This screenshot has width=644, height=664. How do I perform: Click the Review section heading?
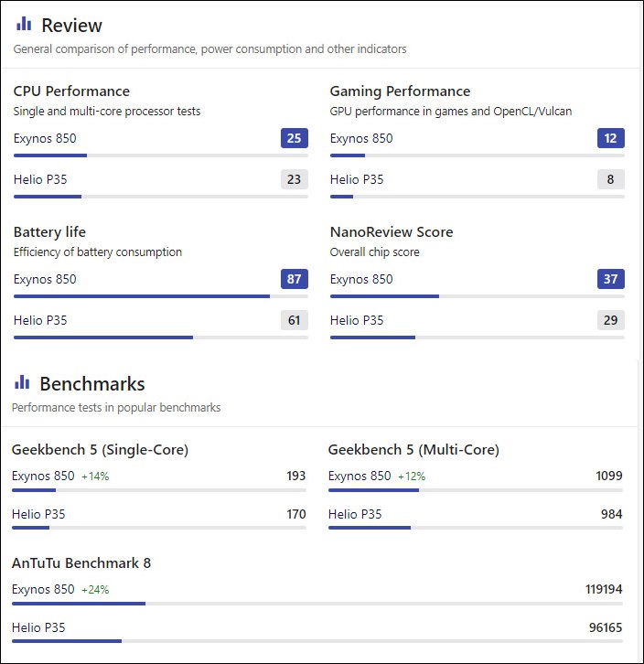[71, 26]
